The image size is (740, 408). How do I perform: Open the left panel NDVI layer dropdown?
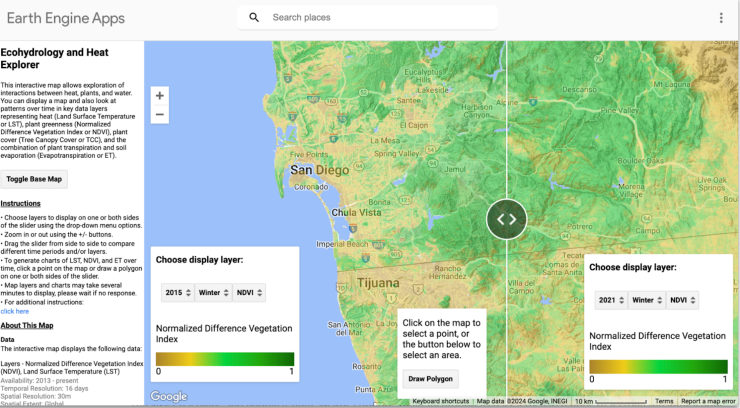click(x=249, y=292)
